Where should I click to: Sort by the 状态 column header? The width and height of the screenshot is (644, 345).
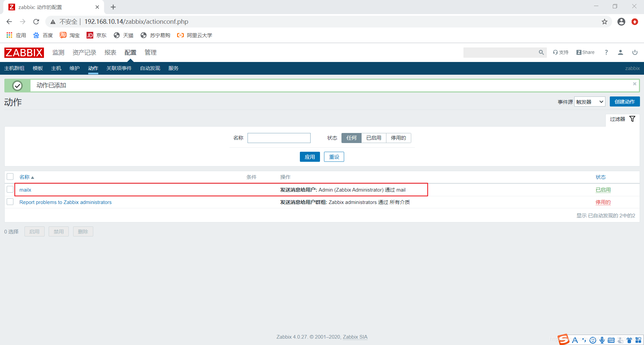(601, 177)
